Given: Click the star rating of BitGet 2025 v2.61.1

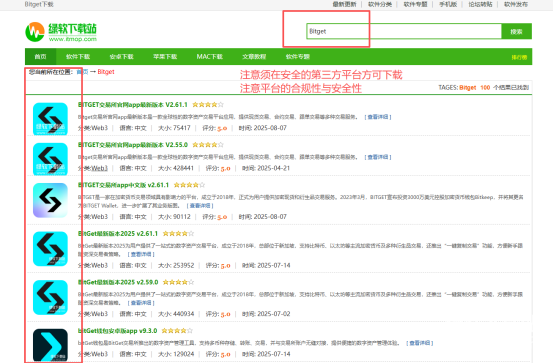Looking at the screenshot, I should tap(178, 233).
